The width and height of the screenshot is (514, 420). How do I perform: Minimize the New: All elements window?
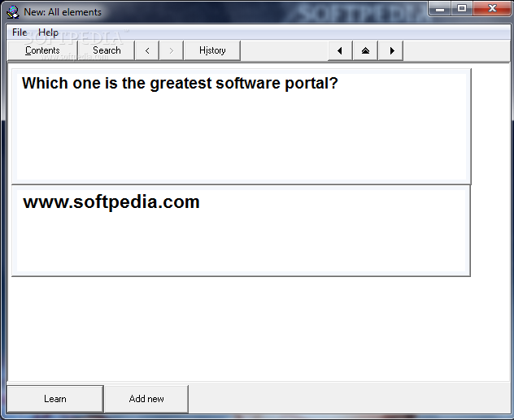(x=440, y=8)
